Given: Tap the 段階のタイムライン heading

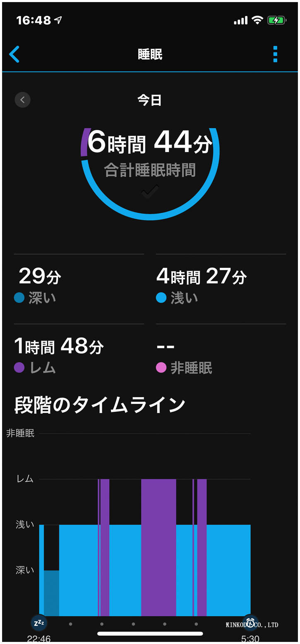Looking at the screenshot, I should pyautogui.click(x=100, y=405).
